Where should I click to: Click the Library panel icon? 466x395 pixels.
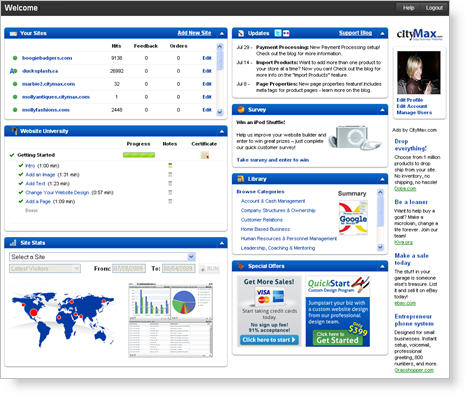(x=241, y=179)
